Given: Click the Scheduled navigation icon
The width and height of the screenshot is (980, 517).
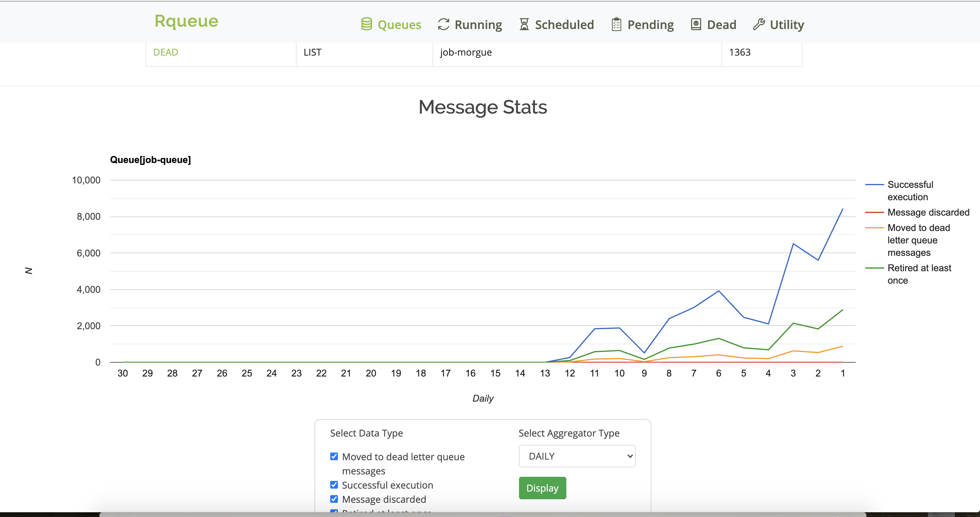Looking at the screenshot, I should point(524,23).
